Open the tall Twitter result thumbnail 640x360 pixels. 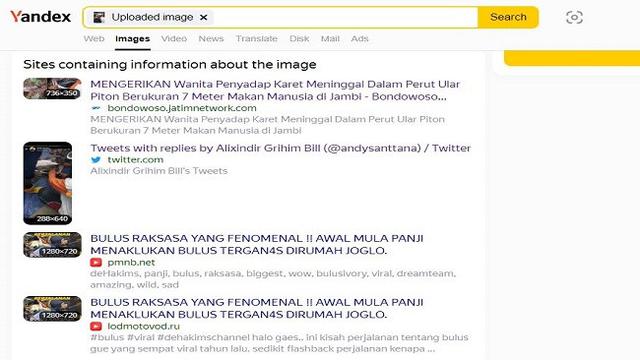pos(48,183)
